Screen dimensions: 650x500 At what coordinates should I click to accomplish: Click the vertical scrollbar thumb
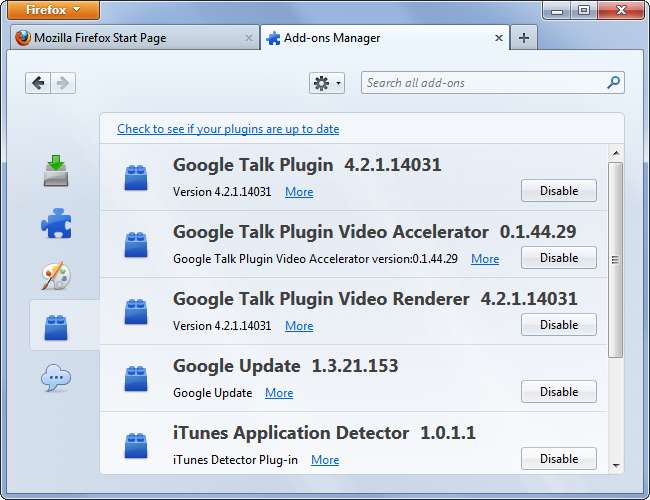click(x=615, y=258)
